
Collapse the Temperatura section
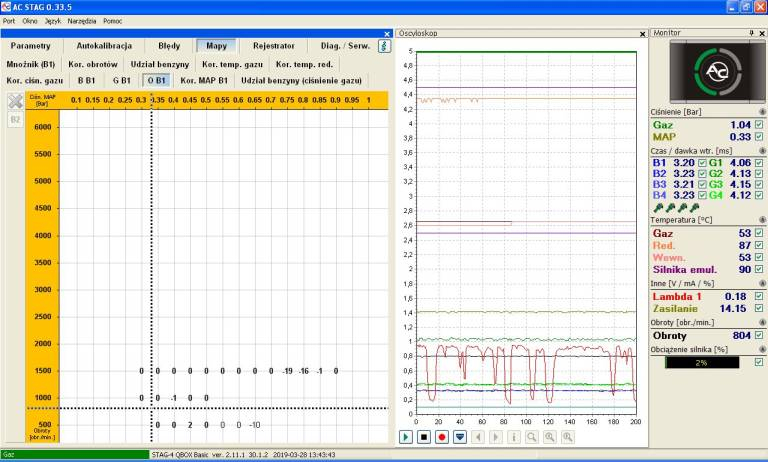coord(762,220)
